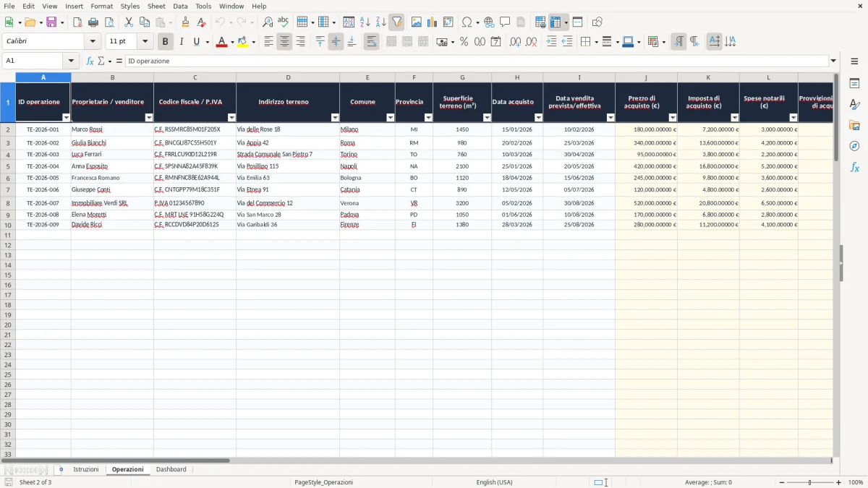
Task: Copy the selected cells via the Copy icon
Action: [145, 22]
